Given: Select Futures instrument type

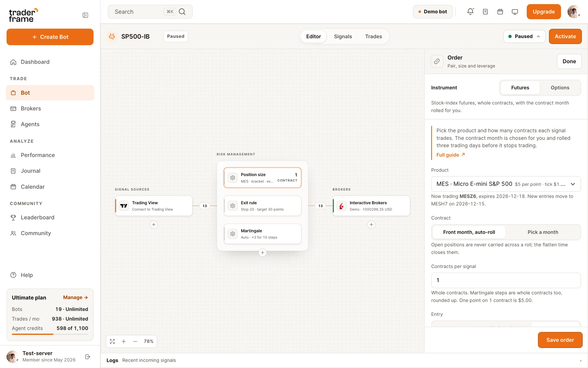Looking at the screenshot, I should click(x=520, y=88).
